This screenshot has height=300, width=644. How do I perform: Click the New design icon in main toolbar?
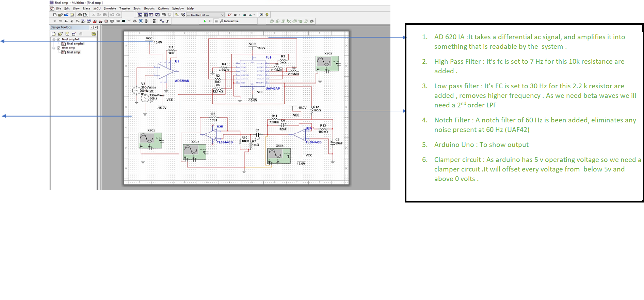(55, 15)
